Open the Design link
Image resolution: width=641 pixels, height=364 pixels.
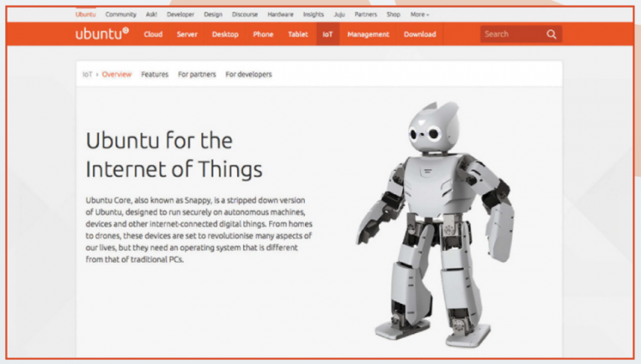213,14
